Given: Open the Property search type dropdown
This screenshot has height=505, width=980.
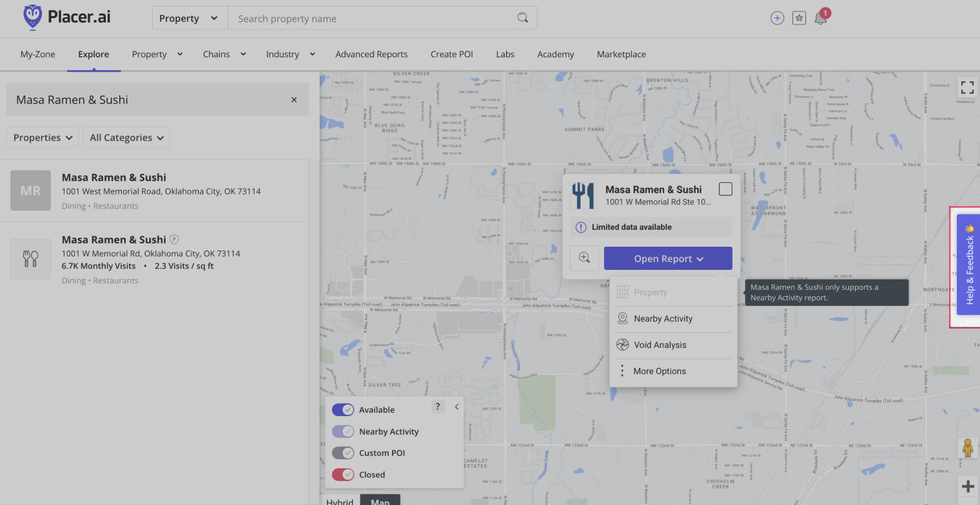Looking at the screenshot, I should [x=190, y=18].
